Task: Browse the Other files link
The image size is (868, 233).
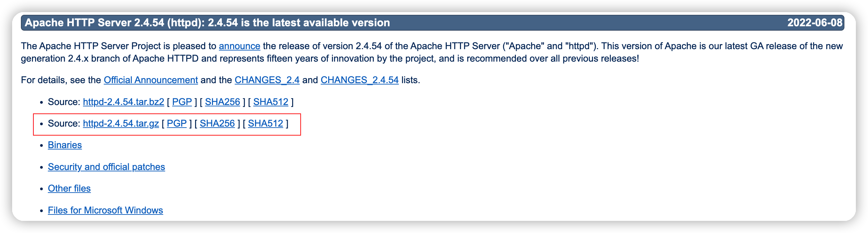Action: point(69,188)
